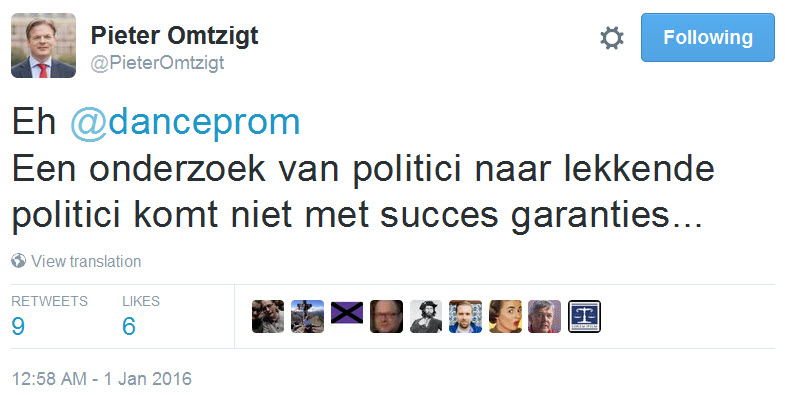Open the first liker avatar with two people
This screenshot has height=395, width=785.
[x=268, y=316]
